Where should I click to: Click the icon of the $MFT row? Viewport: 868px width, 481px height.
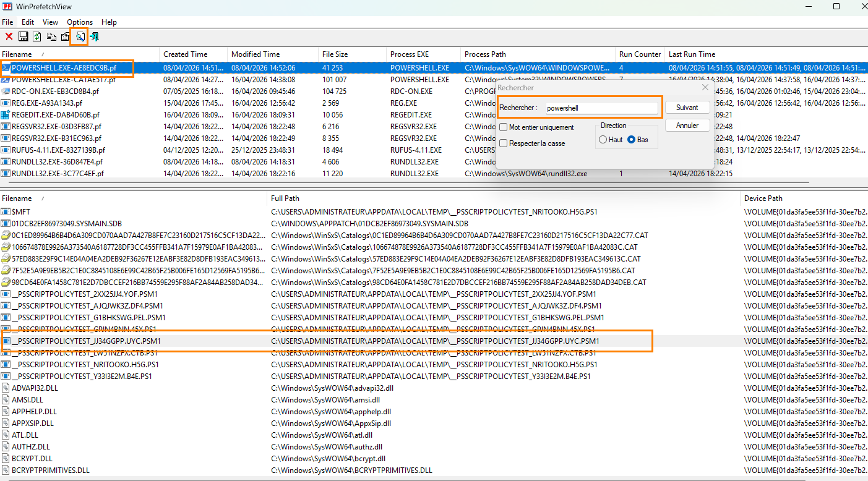6,212
